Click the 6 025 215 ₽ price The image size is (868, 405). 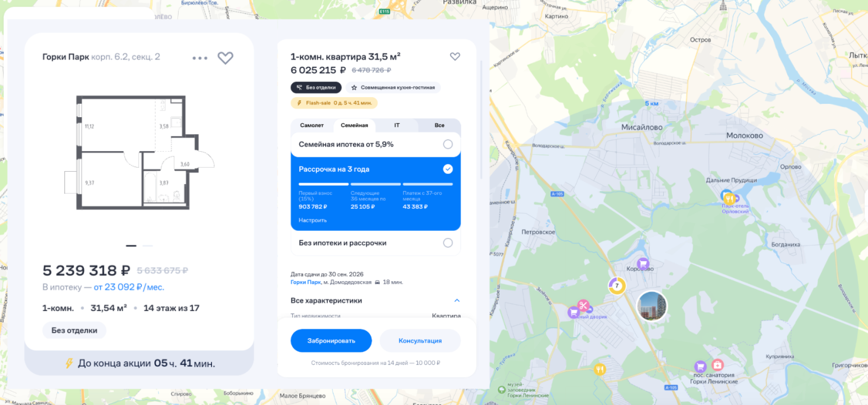[318, 70]
